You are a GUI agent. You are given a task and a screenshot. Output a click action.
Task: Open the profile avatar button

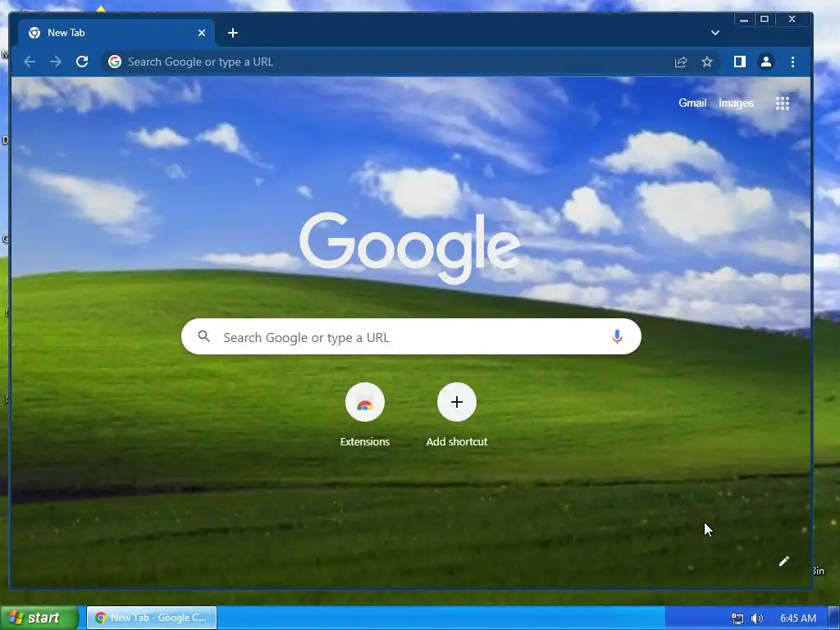766,62
